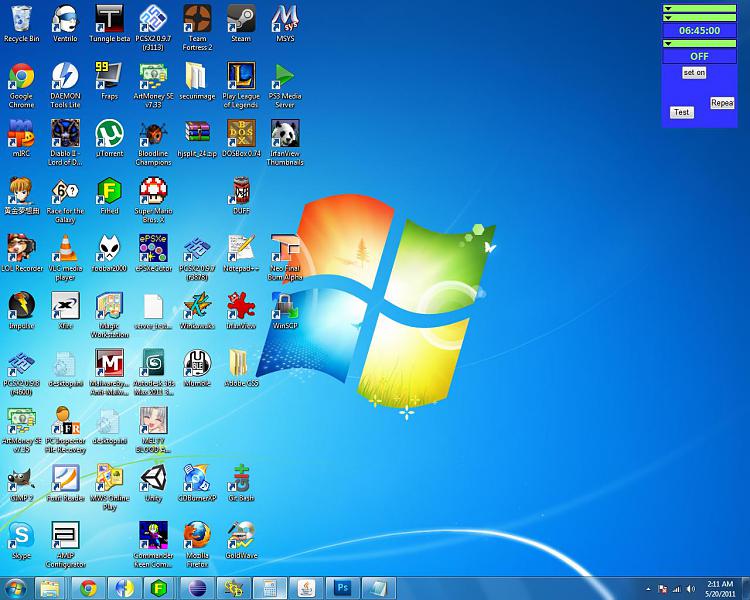Viewport: 750px width, 600px height.
Task: Click the Mozilla Firefox desktop icon
Action: pos(197,544)
